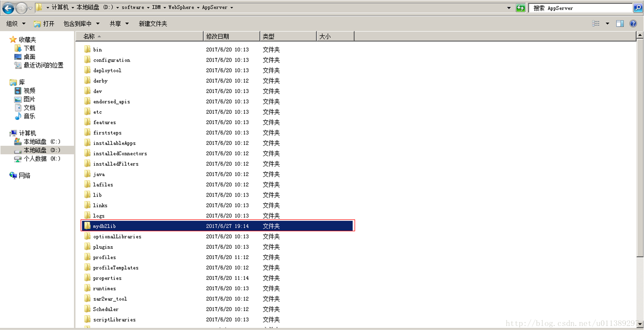Open the view options dropdown arrow
Screen dimensions: 644x332
(607, 24)
